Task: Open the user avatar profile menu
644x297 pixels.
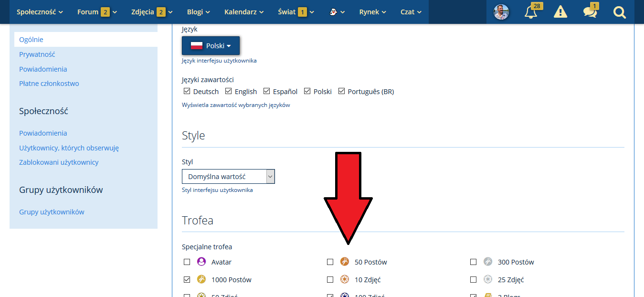Action: coord(501,12)
